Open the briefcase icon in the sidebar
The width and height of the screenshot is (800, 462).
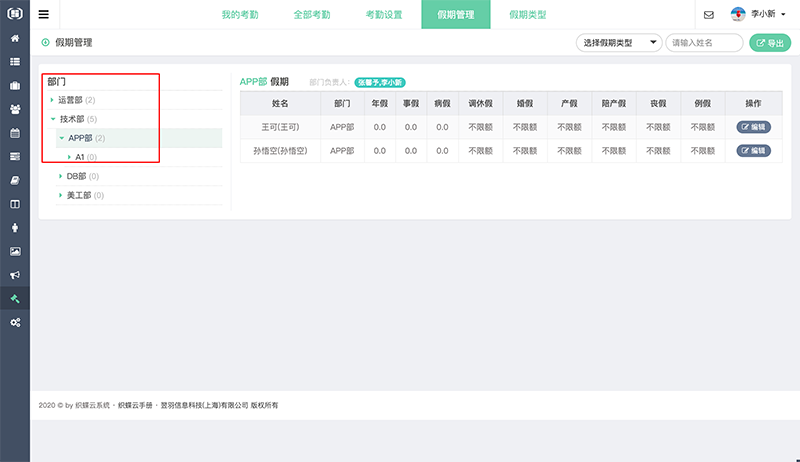[15, 85]
